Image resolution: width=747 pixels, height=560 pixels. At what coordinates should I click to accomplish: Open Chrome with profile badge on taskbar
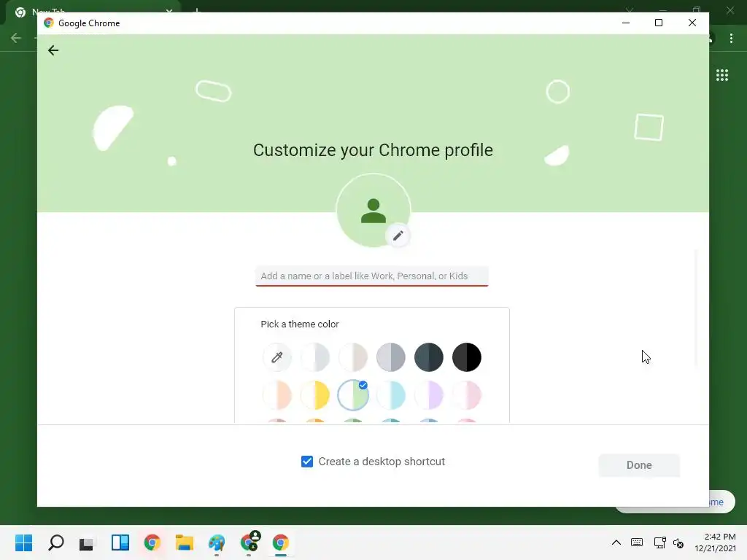249,542
